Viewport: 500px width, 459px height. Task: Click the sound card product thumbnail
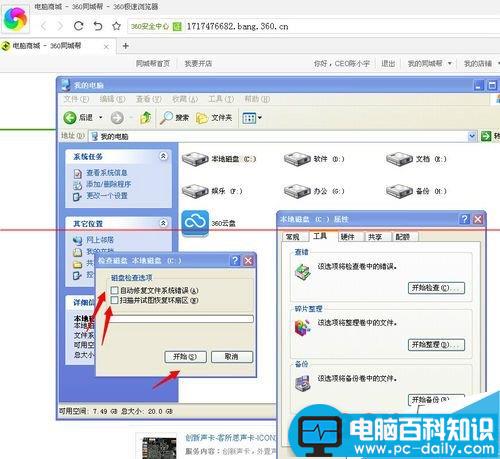159,448
